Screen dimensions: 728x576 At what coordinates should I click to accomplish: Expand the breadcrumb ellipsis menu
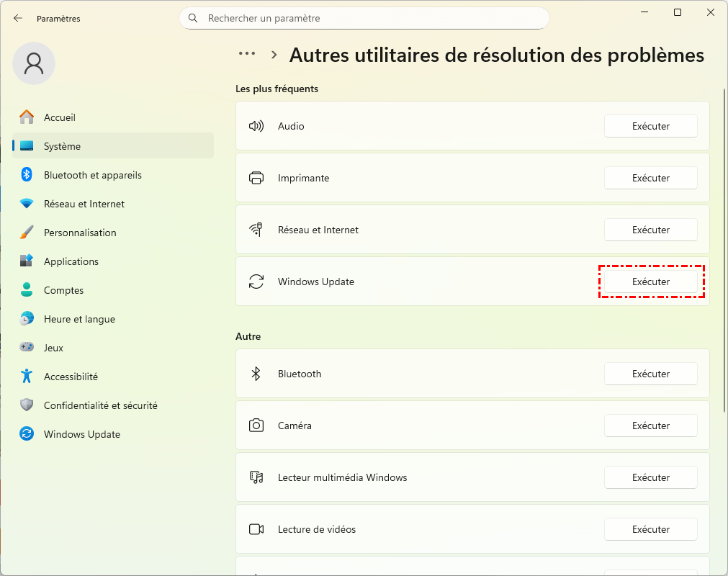(x=247, y=54)
